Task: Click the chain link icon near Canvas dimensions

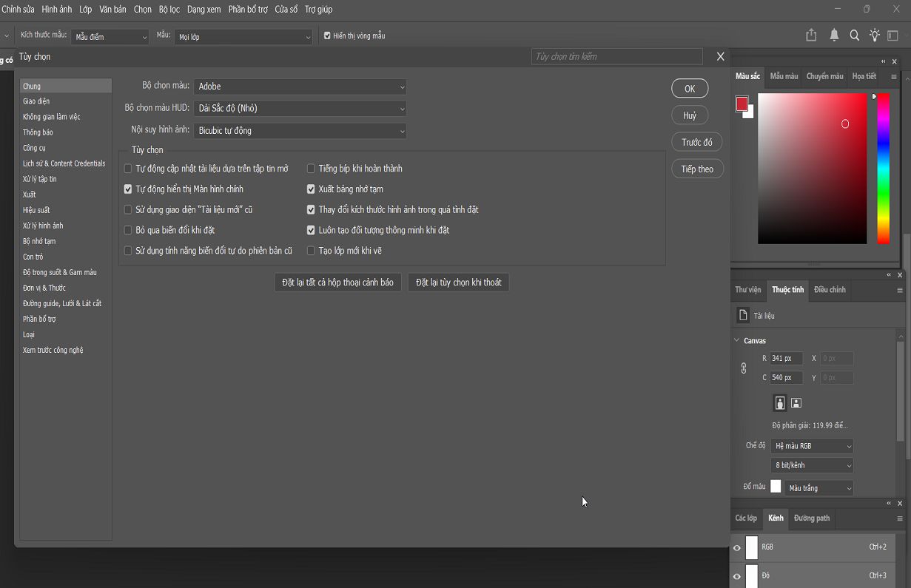Action: point(743,368)
